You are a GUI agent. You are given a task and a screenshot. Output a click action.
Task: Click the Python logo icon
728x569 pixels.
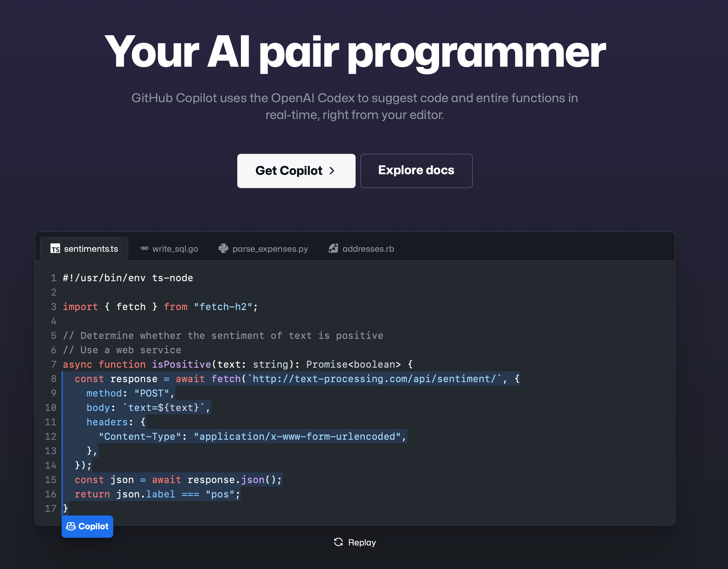coord(223,248)
